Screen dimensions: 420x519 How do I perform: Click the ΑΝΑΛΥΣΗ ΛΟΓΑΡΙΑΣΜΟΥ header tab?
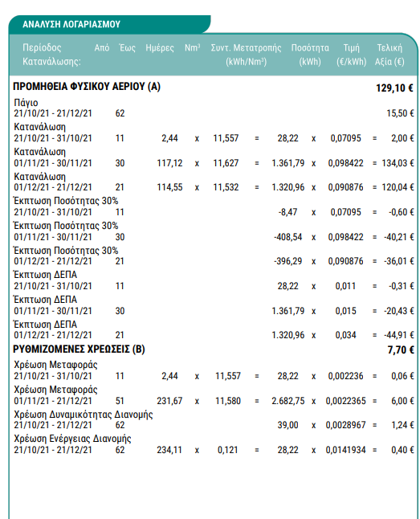point(71,24)
